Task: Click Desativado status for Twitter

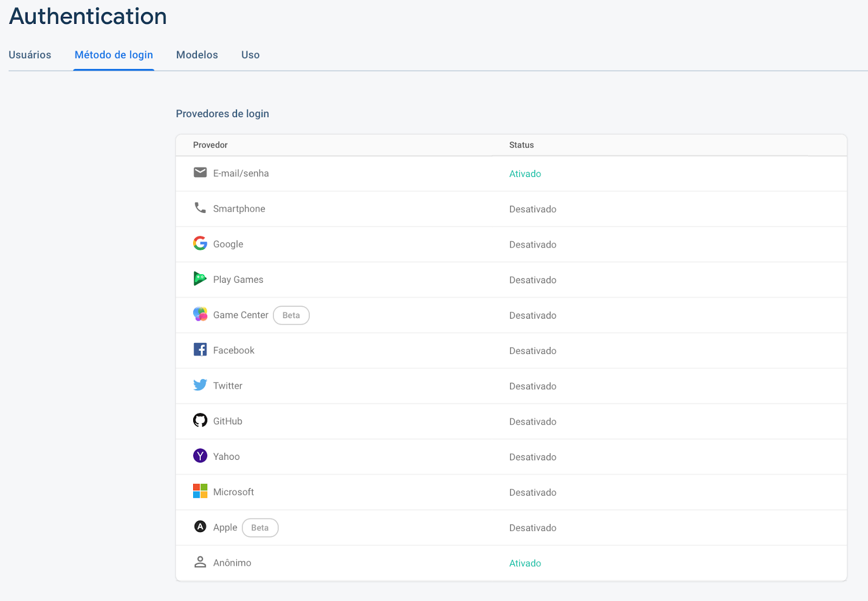Action: (533, 386)
